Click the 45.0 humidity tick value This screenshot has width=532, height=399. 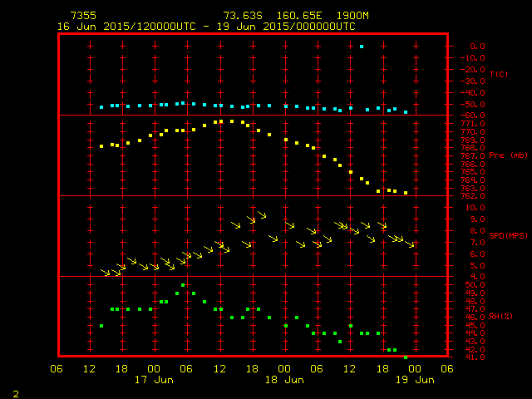tap(475, 325)
